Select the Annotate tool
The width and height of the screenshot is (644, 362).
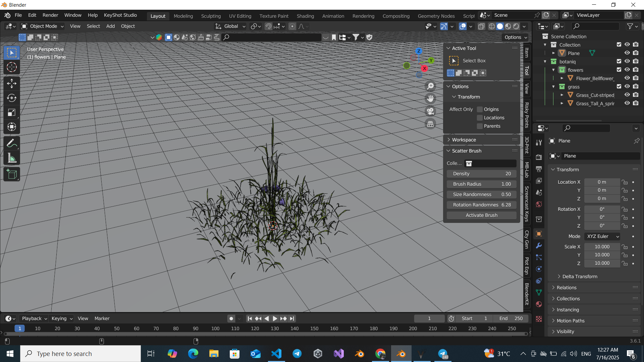pos(12,143)
